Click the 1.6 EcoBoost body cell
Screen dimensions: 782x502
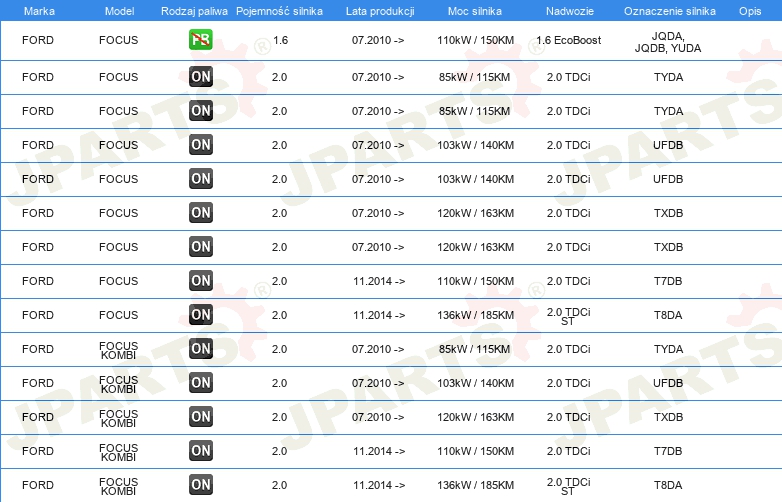point(569,40)
